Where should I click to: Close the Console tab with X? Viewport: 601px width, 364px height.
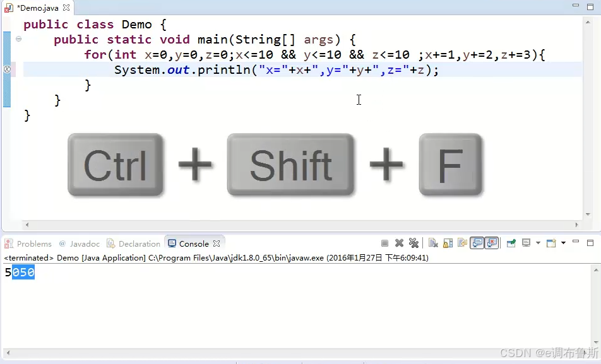[217, 244]
